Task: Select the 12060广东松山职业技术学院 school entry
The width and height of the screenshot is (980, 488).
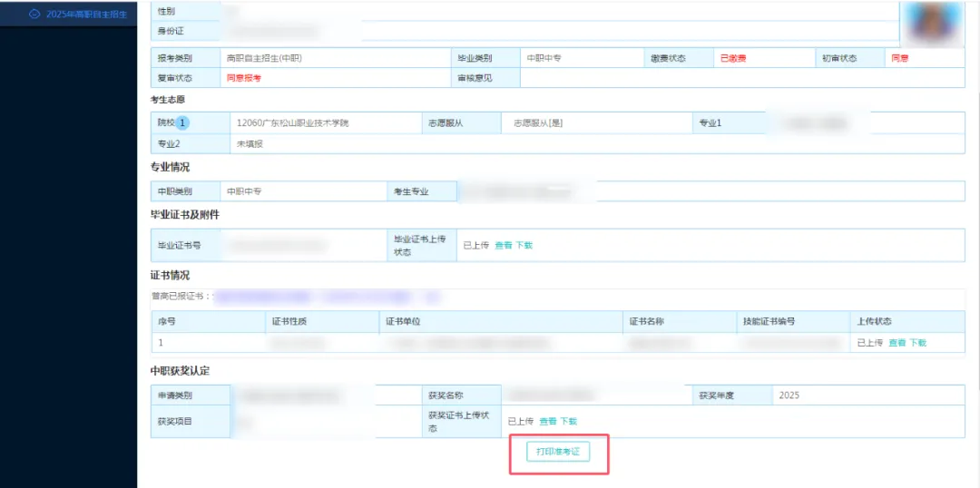Action: [x=291, y=123]
